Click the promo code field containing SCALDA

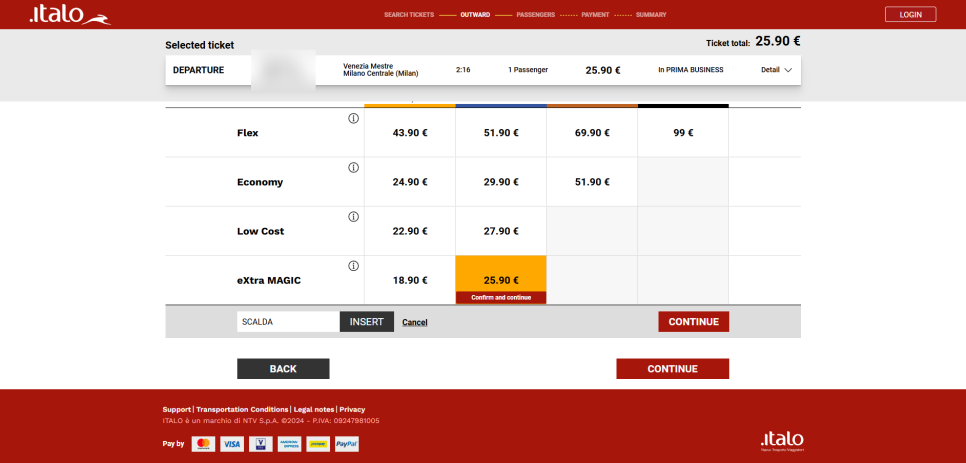coord(288,321)
